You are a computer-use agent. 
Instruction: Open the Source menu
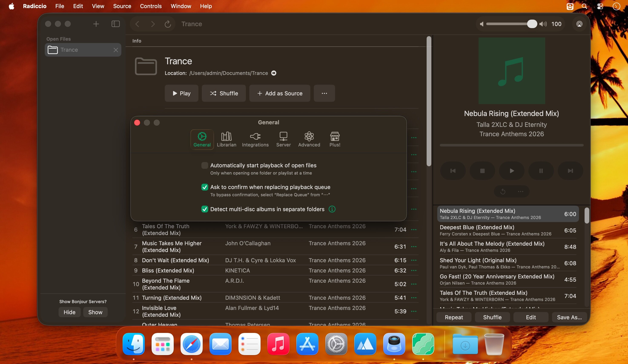click(x=122, y=6)
